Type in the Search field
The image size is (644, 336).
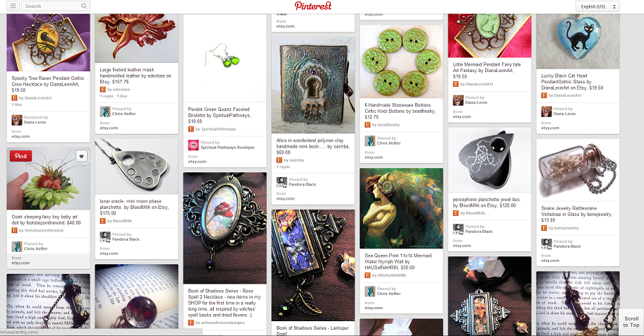52,6
